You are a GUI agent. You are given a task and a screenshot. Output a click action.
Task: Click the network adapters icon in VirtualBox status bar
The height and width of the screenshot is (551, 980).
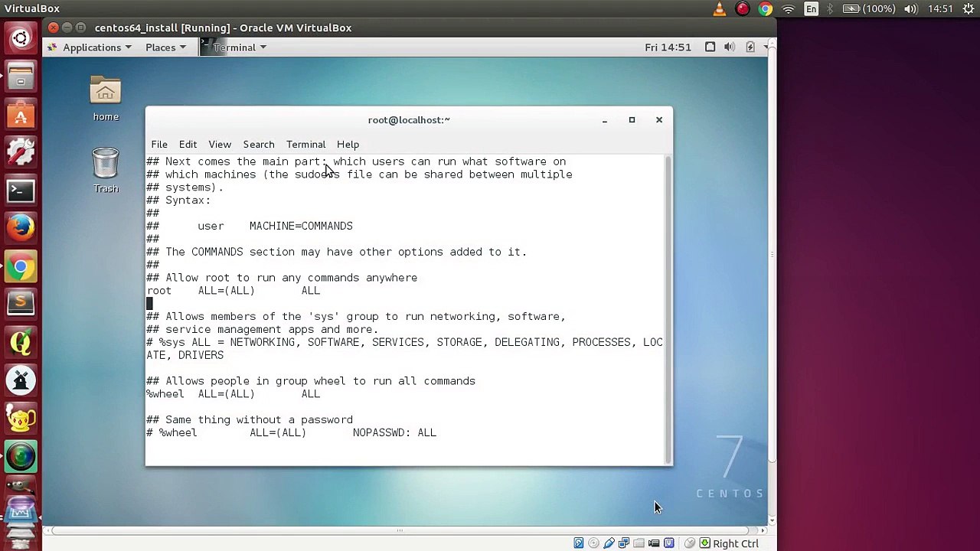click(x=624, y=543)
